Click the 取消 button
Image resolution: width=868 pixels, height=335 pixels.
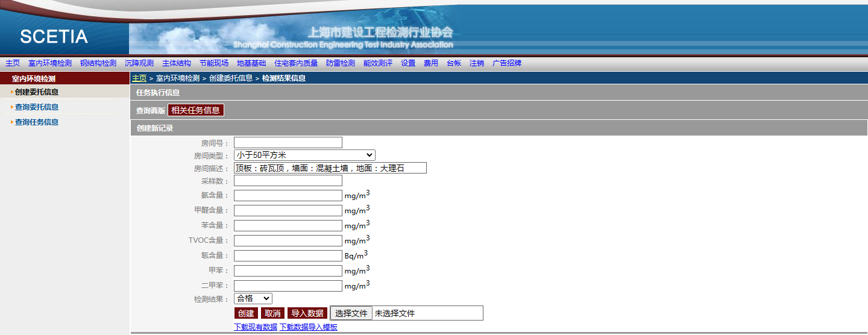pyautogui.click(x=272, y=313)
